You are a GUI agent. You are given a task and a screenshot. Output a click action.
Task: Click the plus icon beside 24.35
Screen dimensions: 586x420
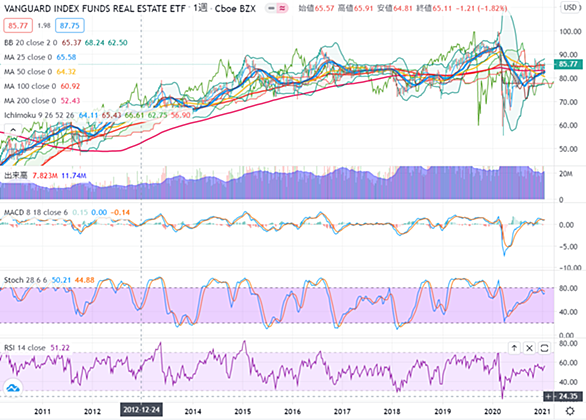tap(548, 396)
